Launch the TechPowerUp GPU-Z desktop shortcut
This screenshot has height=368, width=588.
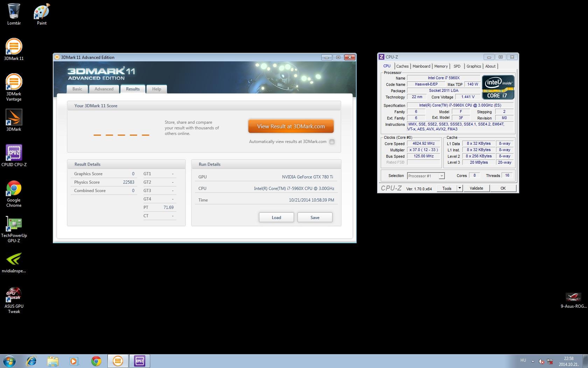point(14,229)
